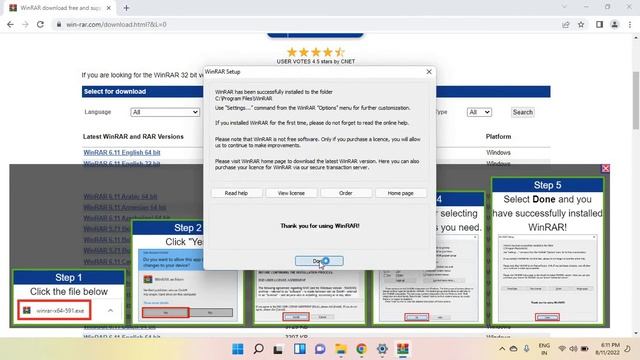This screenshot has width=640, height=360.
Task: Close the red X on installation steps overlay
Action: tap(605, 168)
